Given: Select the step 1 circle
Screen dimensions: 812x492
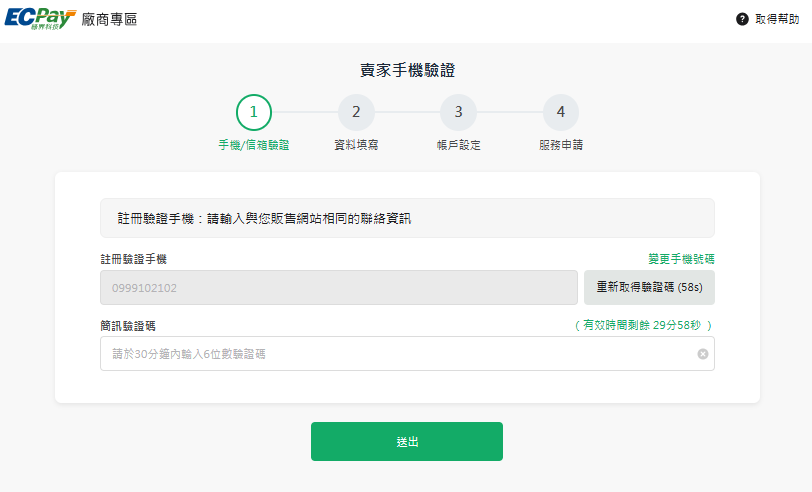Looking at the screenshot, I should coord(253,112).
